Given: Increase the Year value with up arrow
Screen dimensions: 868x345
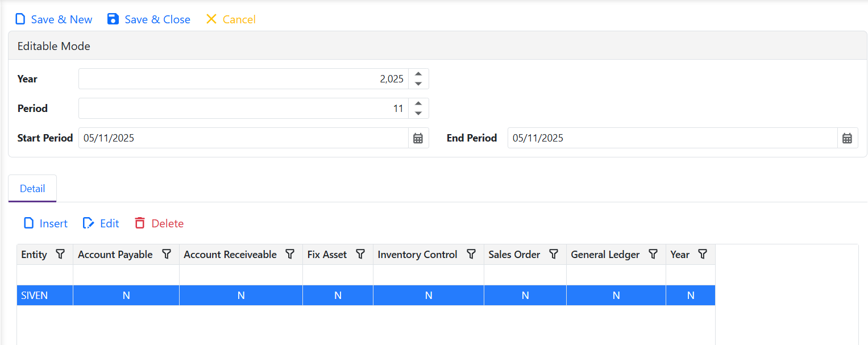Looking at the screenshot, I should [418, 74].
